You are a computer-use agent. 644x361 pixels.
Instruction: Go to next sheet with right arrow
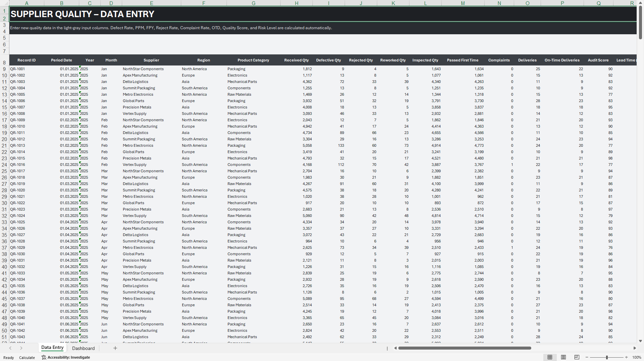(x=21, y=348)
